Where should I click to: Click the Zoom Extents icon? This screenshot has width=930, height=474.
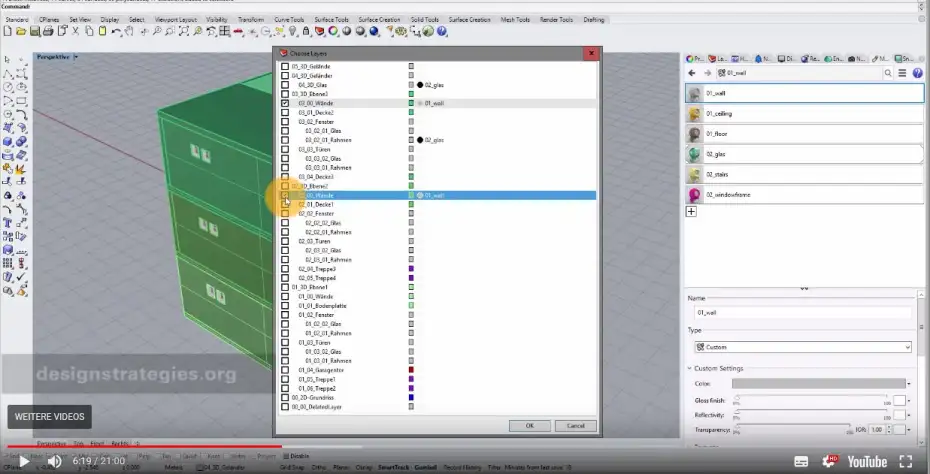pos(184,31)
